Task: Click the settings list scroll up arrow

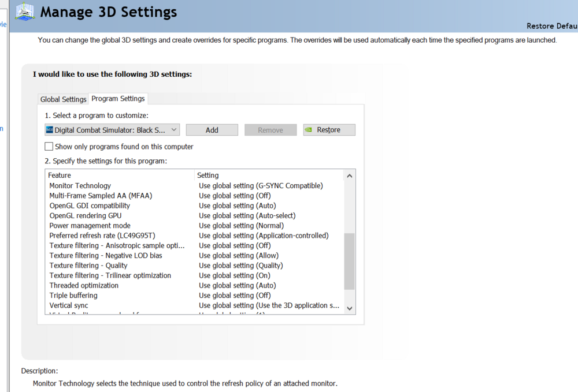Action: [x=350, y=176]
